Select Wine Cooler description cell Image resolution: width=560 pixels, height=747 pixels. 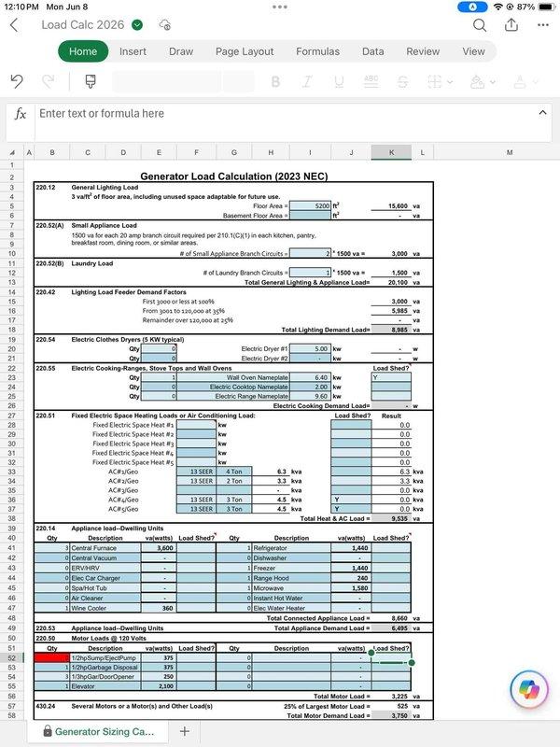coord(105,608)
